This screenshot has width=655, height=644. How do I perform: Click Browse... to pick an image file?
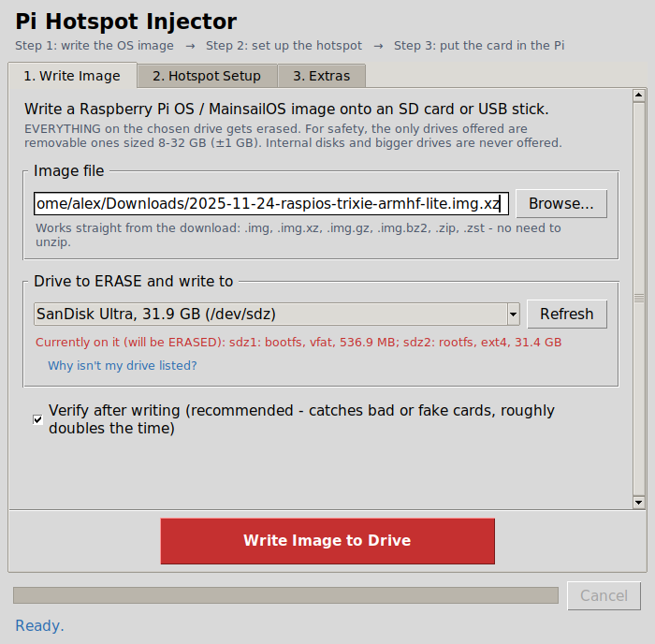point(561,203)
